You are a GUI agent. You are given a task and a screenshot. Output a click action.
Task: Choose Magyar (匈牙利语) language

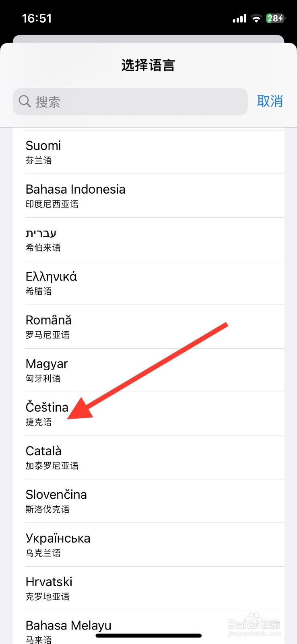(x=148, y=370)
